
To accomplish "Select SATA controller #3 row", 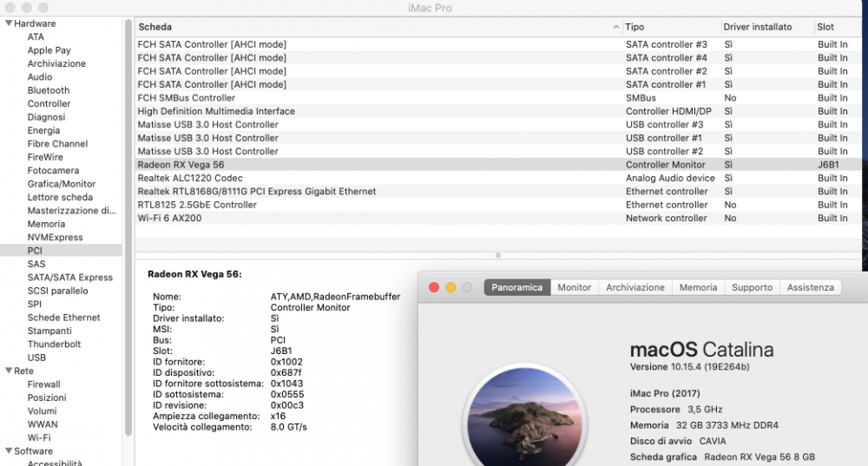I will [x=498, y=44].
